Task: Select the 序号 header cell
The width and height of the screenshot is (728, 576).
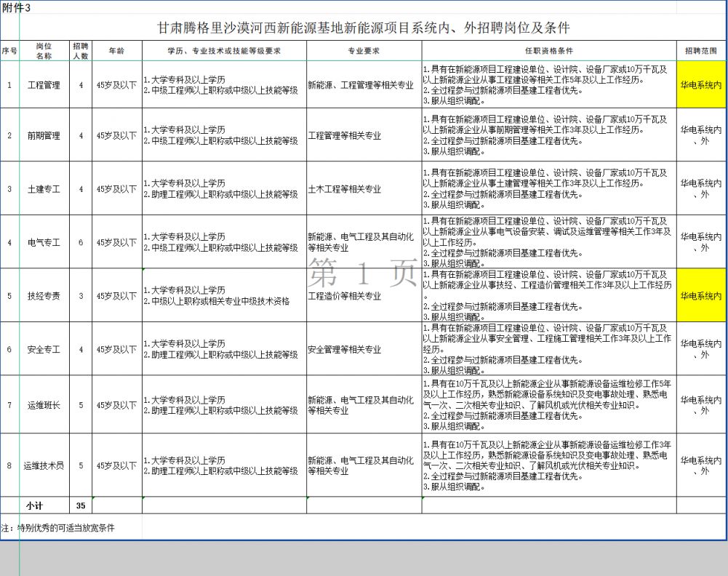Action: point(9,51)
